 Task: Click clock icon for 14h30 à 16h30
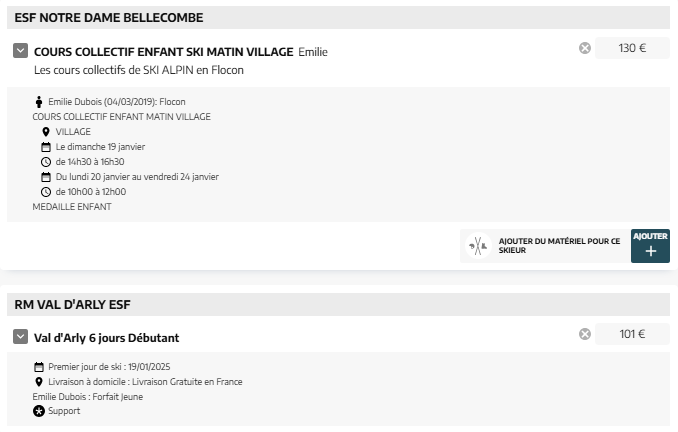[x=46, y=162]
